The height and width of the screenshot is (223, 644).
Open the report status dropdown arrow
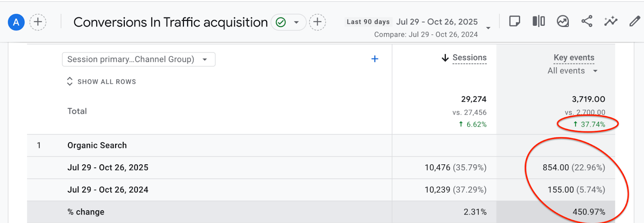coord(297,22)
